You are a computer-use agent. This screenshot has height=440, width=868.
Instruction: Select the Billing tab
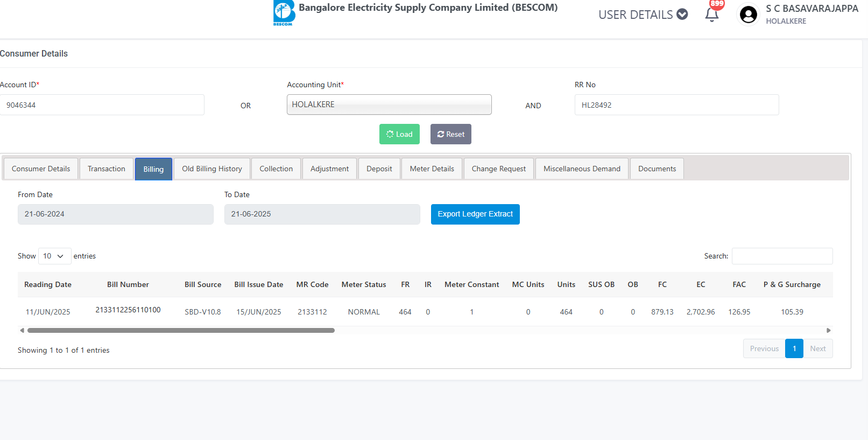(153, 169)
